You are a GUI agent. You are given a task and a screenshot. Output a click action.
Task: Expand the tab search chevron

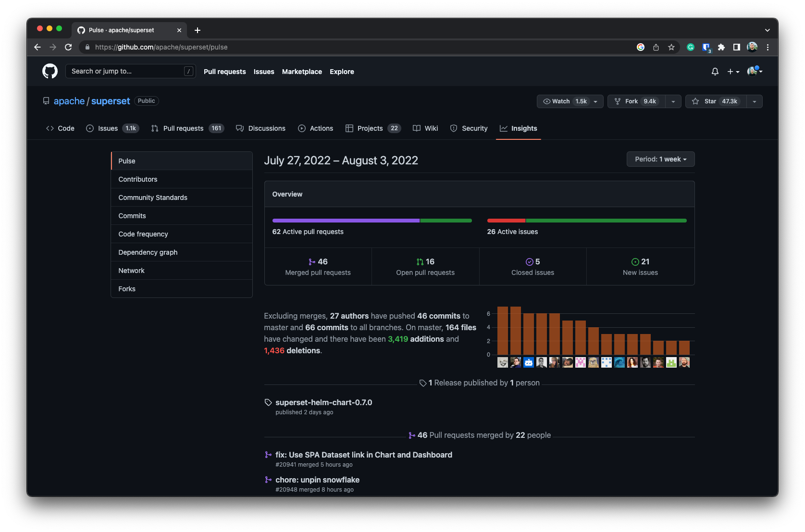point(768,30)
